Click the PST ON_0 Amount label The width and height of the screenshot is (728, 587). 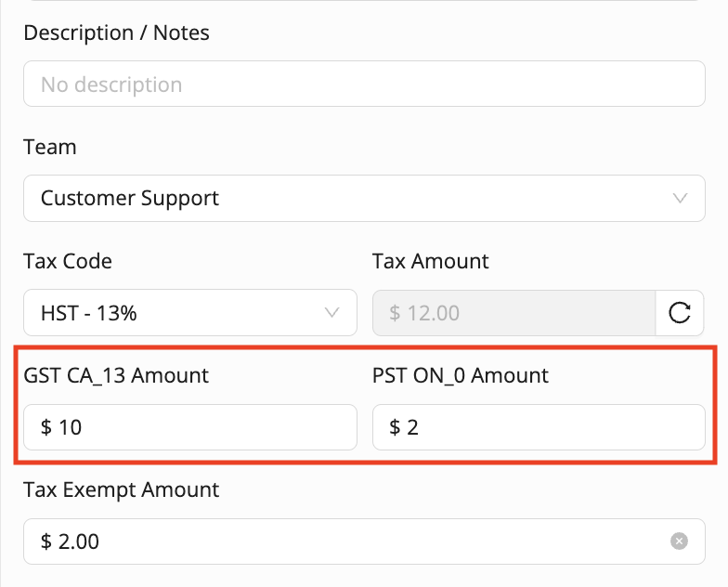coord(461,376)
